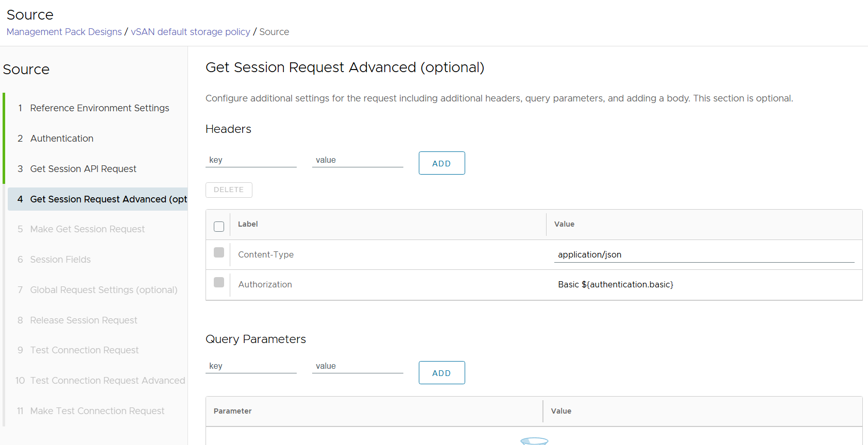Click the ADD button under Query Parameters
The image size is (868, 445).
pos(441,373)
